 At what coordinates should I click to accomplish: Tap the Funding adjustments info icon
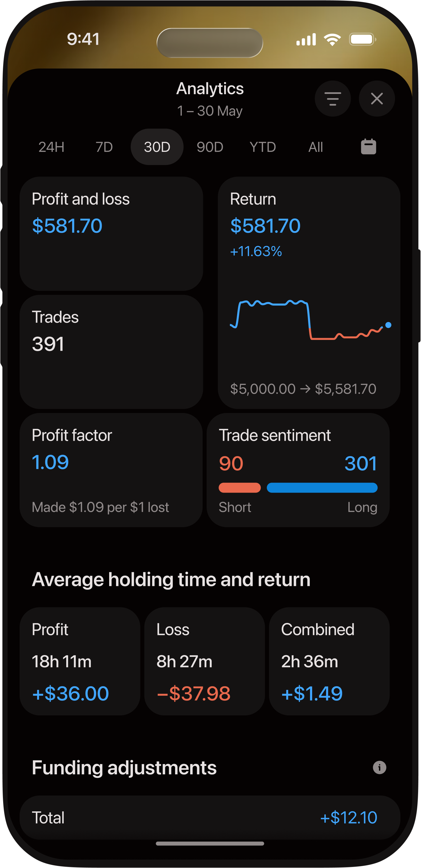click(379, 767)
